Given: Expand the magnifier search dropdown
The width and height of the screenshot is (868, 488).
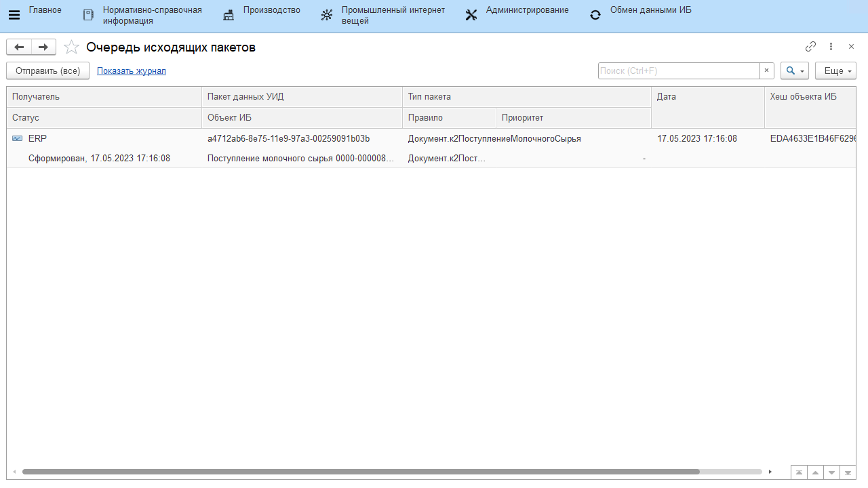Looking at the screenshot, I should point(795,70).
